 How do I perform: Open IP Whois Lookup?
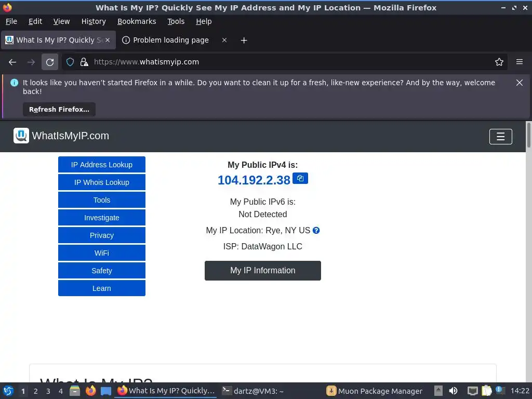tap(102, 182)
